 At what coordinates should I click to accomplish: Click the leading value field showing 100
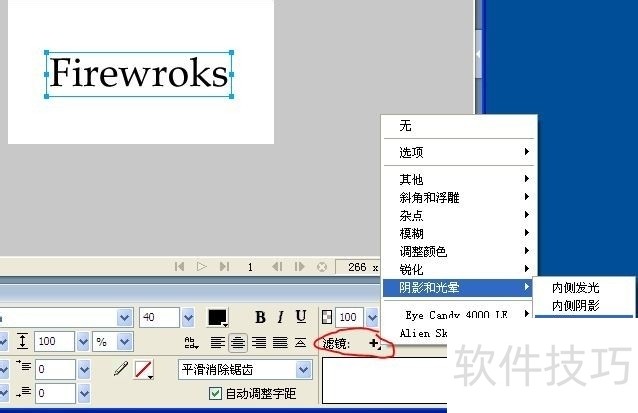tap(55, 341)
